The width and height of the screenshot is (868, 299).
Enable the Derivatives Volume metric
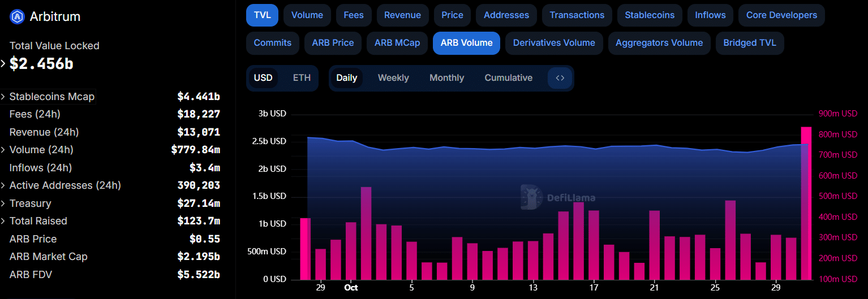pyautogui.click(x=554, y=43)
